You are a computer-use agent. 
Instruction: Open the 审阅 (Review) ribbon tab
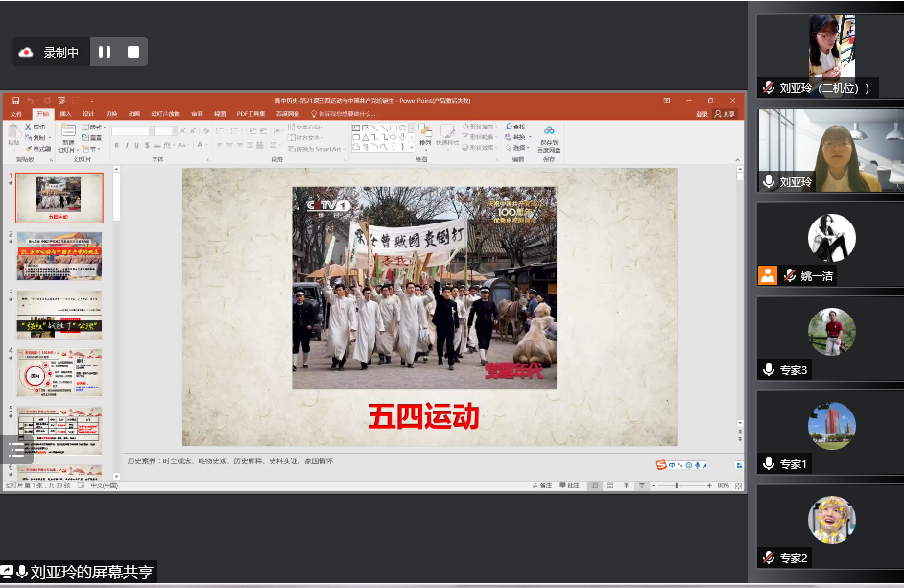pos(197,114)
